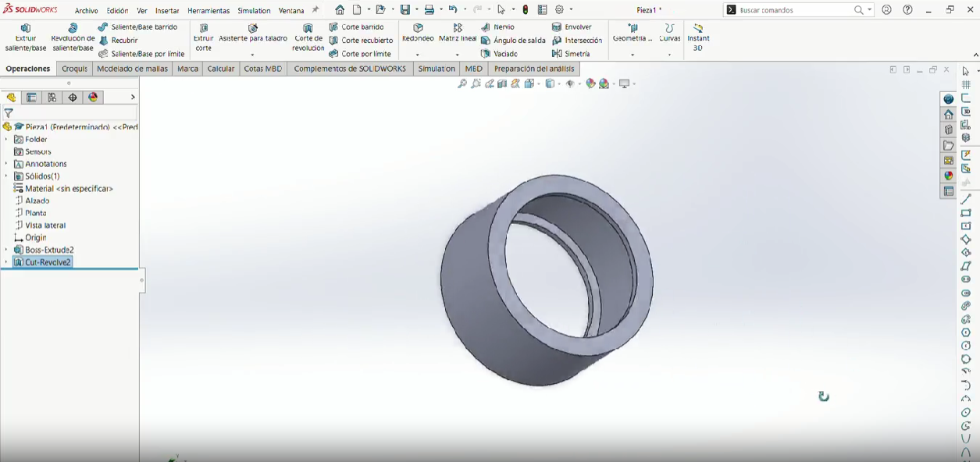Open Asistente para taladro dropdown arrow
This screenshot has width=980, height=462.
point(252,55)
